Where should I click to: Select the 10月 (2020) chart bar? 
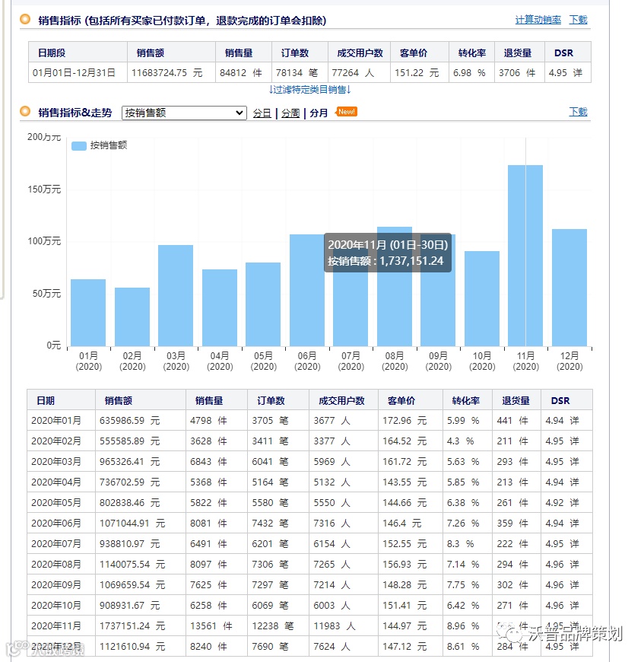[482, 299]
